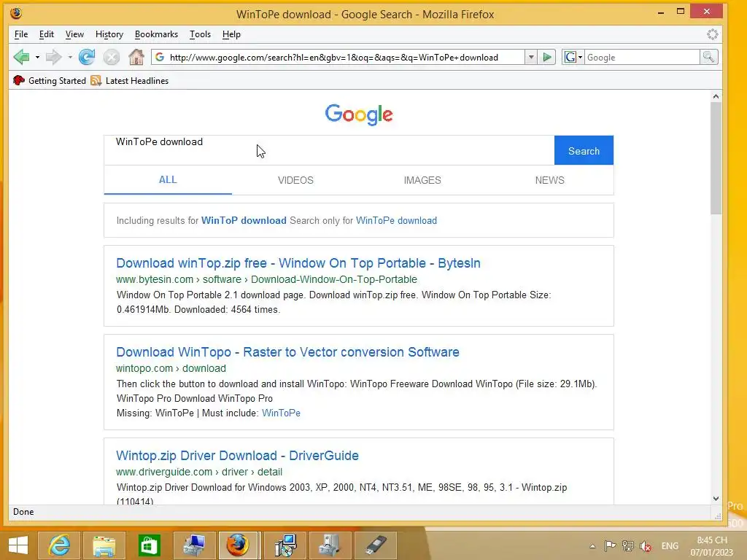Open the Back history dropdown arrow
Screen dimensions: 747x560
[x=37, y=57]
